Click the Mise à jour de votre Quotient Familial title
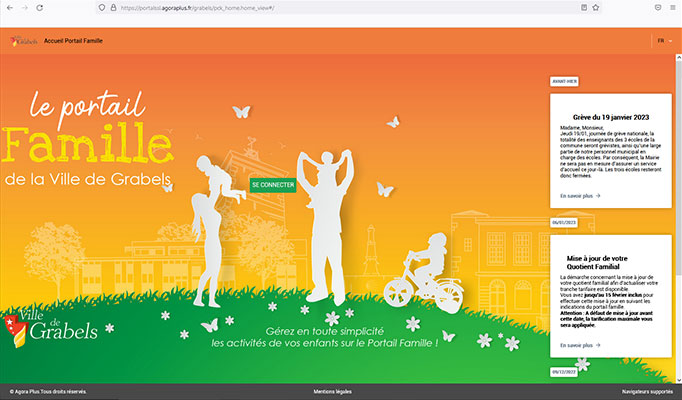The width and height of the screenshot is (682, 400). 597,263
